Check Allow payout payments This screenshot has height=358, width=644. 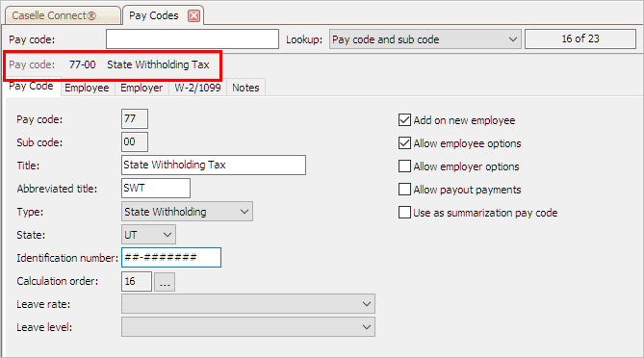(404, 190)
